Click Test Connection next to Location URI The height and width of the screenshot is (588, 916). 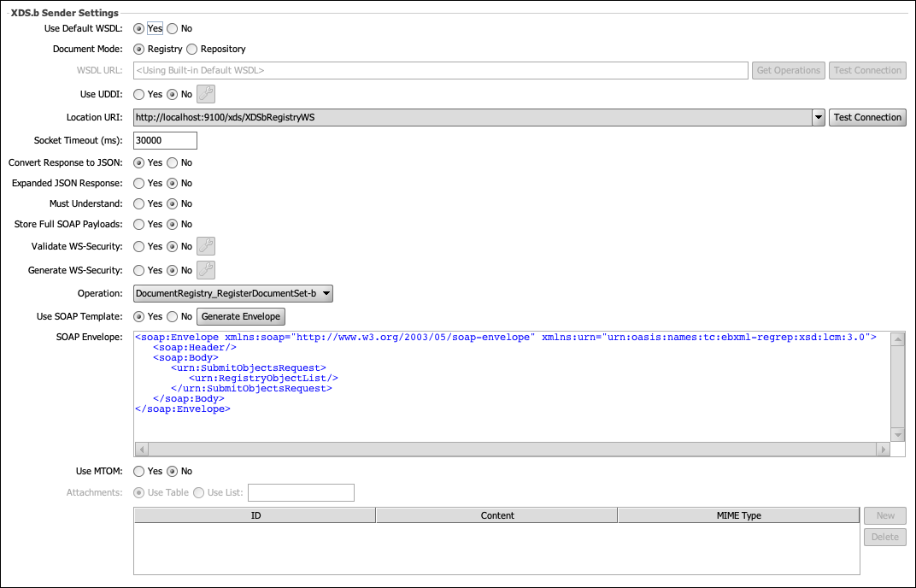coord(867,117)
